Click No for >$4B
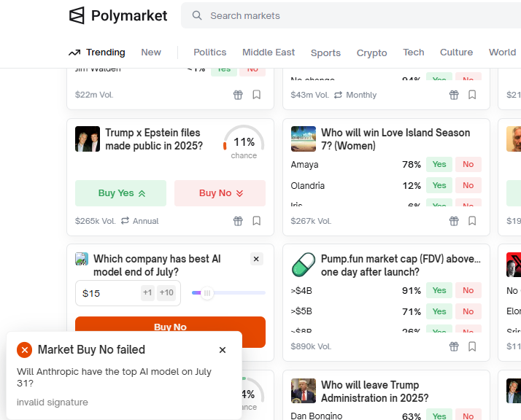521x420 pixels. click(x=468, y=290)
